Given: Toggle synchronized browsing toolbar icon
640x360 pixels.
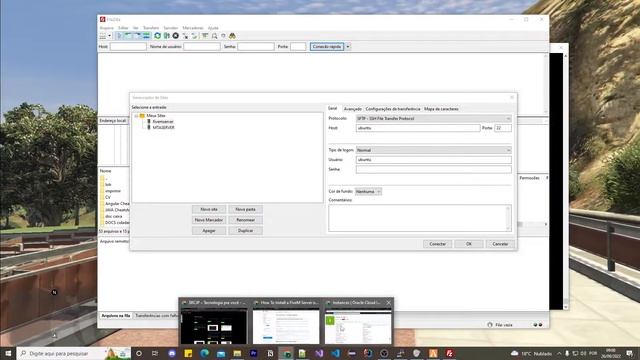Looking at the screenshot, I should coord(223,36).
